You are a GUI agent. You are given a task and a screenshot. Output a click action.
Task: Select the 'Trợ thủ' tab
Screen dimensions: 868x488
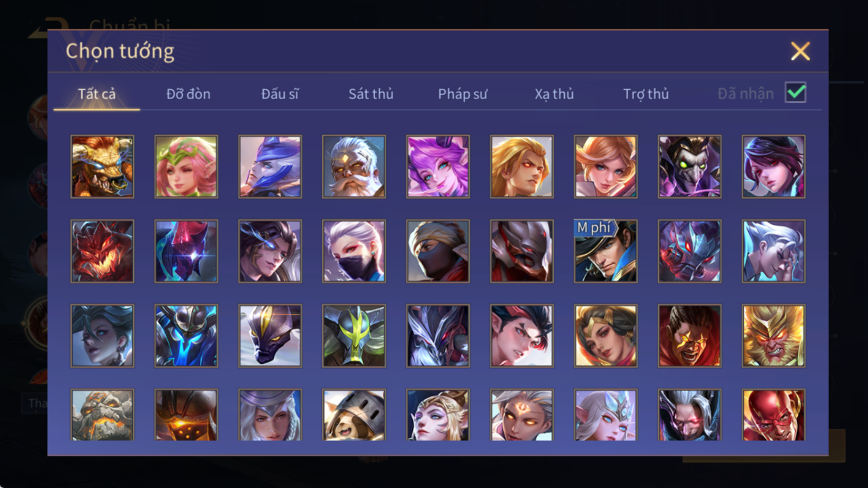coord(646,94)
